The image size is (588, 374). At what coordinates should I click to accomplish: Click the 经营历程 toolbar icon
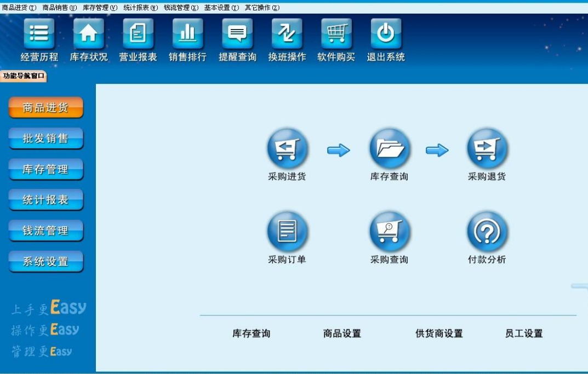(39, 34)
